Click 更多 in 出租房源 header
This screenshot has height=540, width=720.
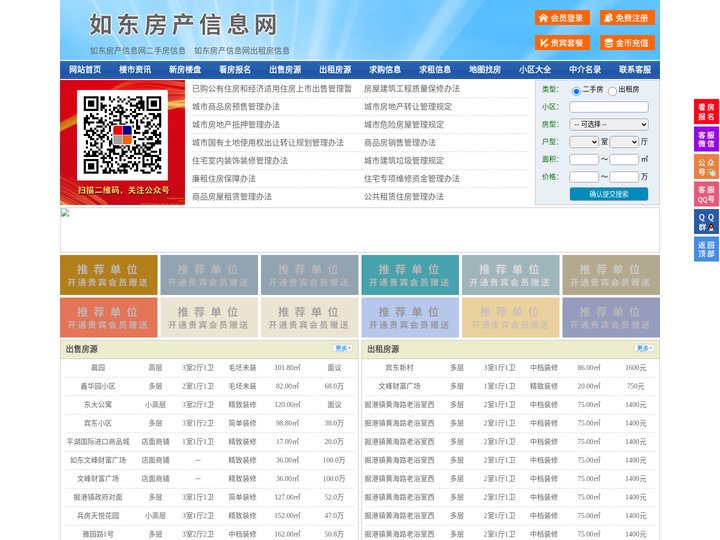click(x=644, y=349)
